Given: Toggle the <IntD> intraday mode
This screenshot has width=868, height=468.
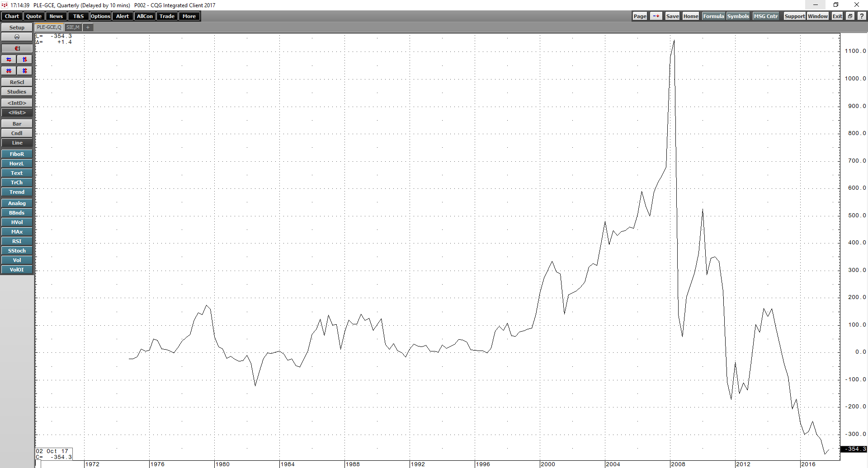Looking at the screenshot, I should point(17,103).
